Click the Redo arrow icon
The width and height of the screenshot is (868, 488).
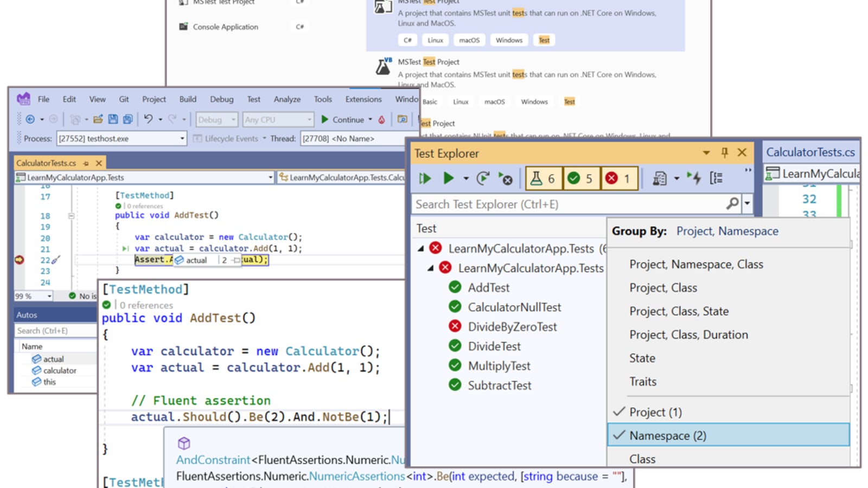coord(172,119)
